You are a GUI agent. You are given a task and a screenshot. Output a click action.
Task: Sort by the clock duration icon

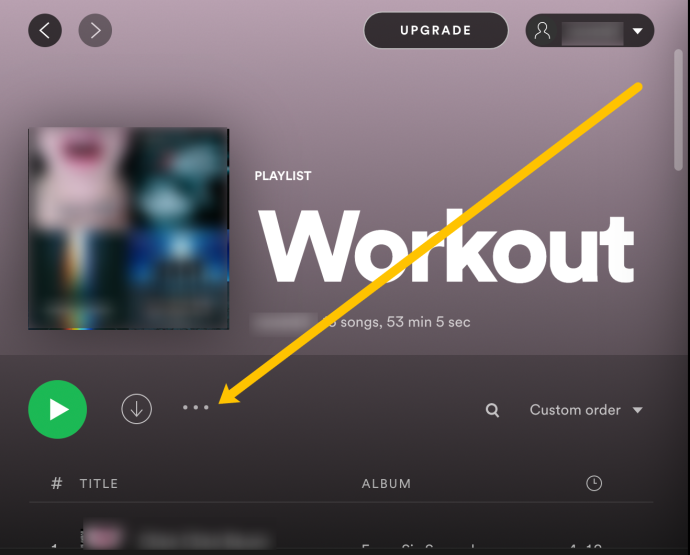594,483
